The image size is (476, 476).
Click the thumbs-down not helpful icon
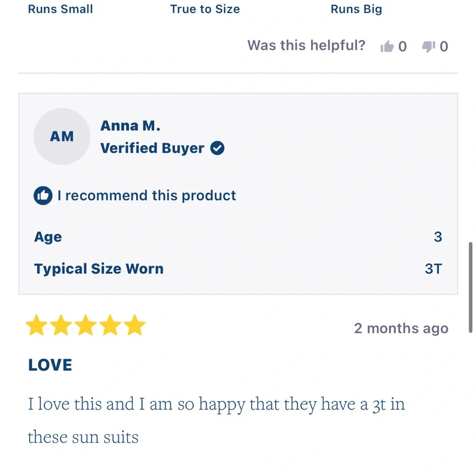pyautogui.click(x=428, y=47)
